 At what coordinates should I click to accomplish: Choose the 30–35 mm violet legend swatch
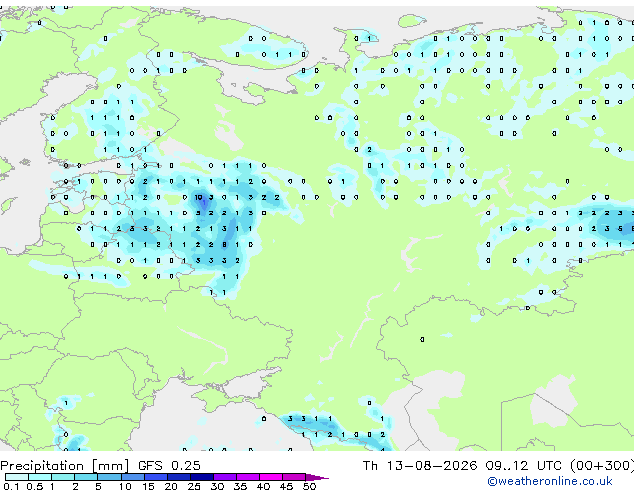click(224, 477)
